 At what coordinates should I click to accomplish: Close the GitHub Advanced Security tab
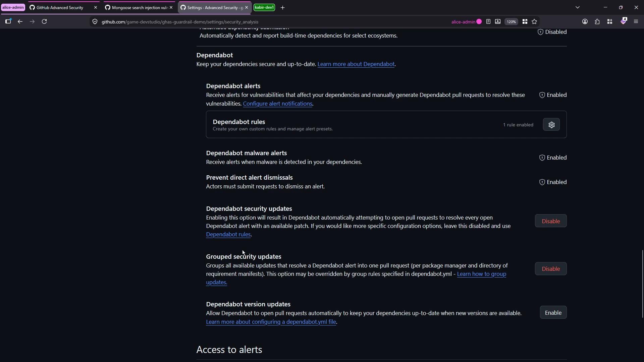tap(95, 7)
